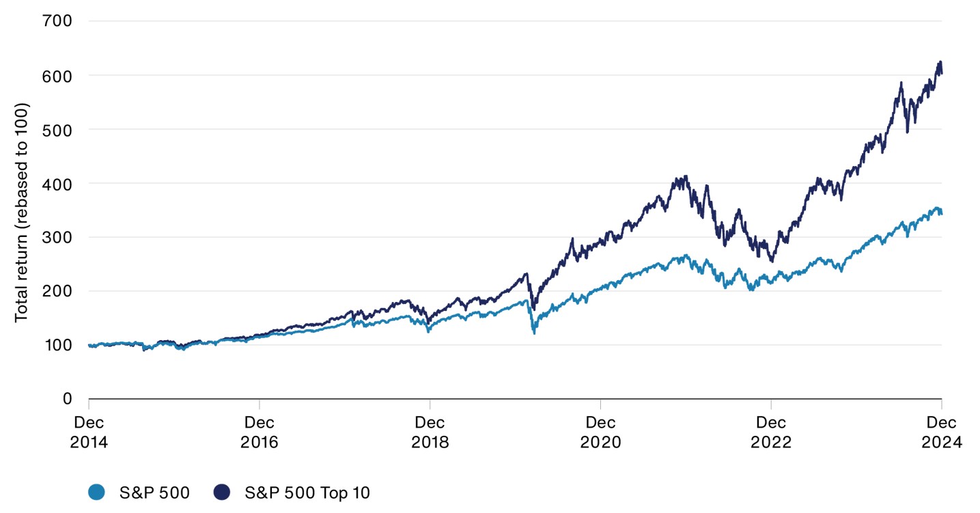This screenshot has width=980, height=513.
Task: Click the "S&P 500 Top 10" legend label
Action: (307, 492)
